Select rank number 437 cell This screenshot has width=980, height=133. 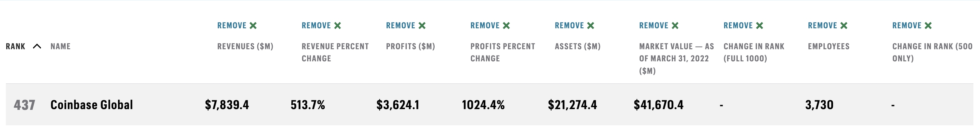pos(24,105)
